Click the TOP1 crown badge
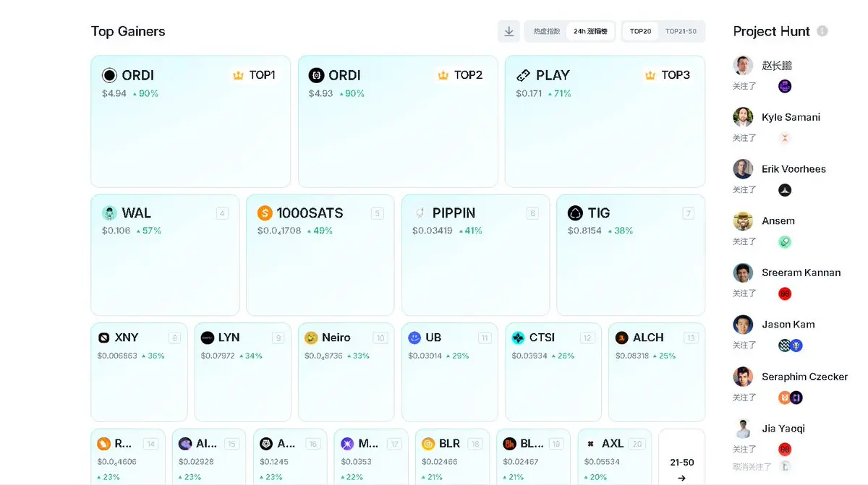Screen dimensions: 868x485 click(x=253, y=75)
